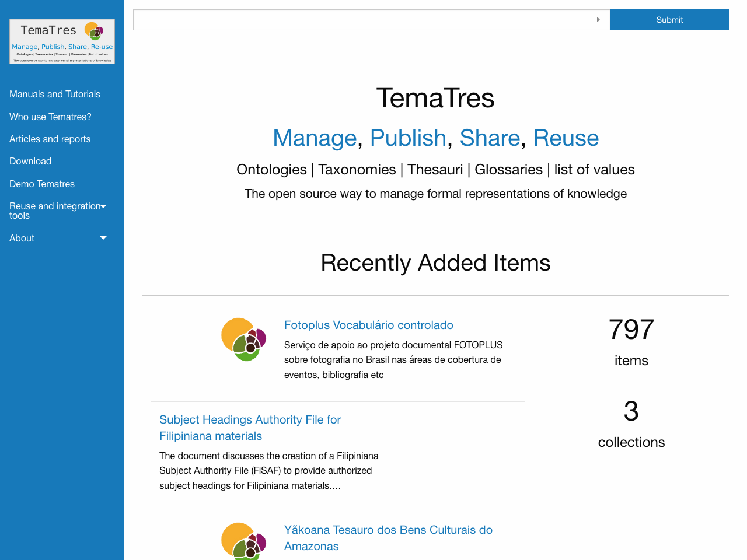The image size is (747, 560).
Task: Click Download in the sidebar
Action: click(x=30, y=161)
